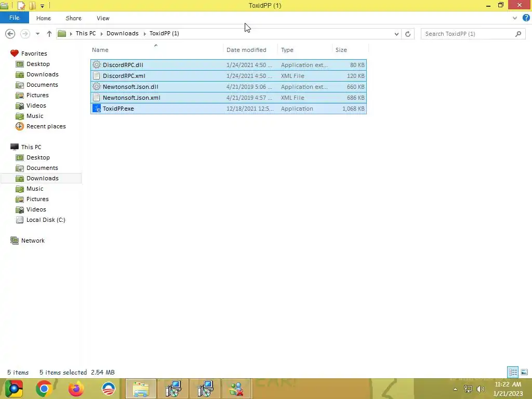Click the volume speaker tray icon
Viewport: 532px width, 399px height.
(480, 389)
